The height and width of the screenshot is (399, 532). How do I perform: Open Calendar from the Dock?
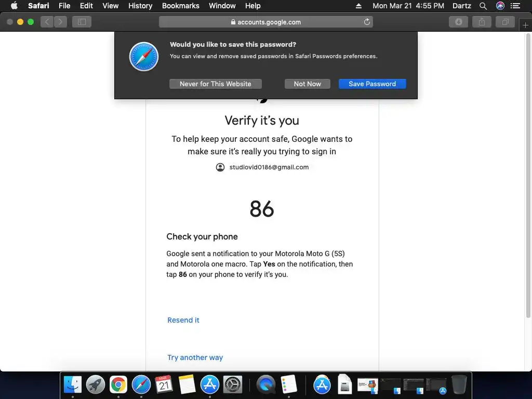point(164,385)
